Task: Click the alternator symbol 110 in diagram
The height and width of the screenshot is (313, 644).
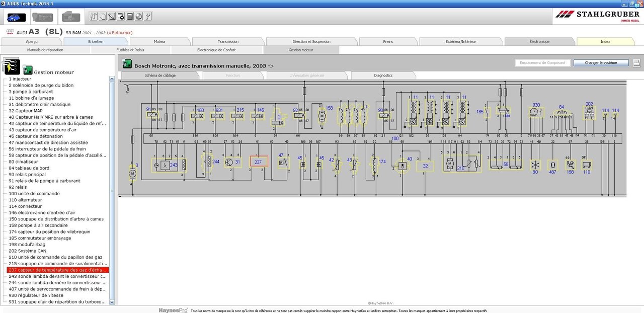Action: [x=586, y=165]
